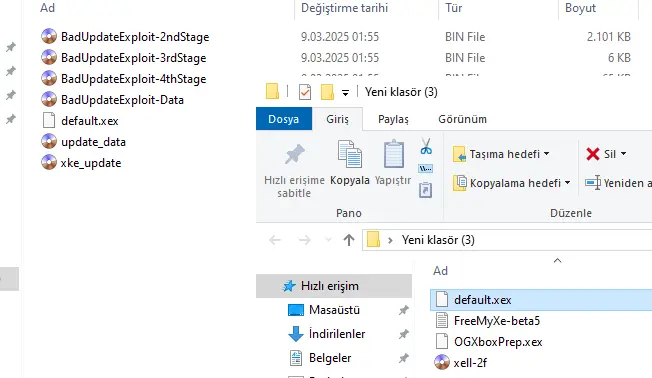This screenshot has width=652, height=378.
Task: Open Customize Quick Access Toolbar dropdown
Action: [345, 93]
